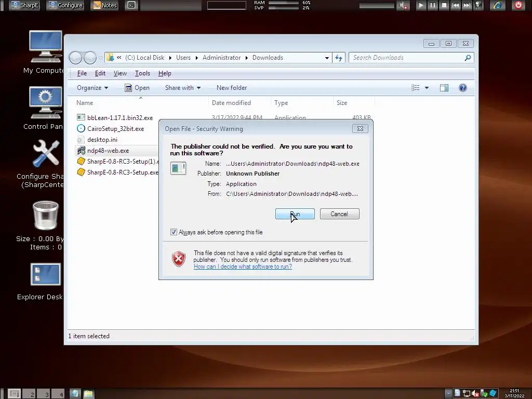Click the Open toolbar button

click(137, 88)
